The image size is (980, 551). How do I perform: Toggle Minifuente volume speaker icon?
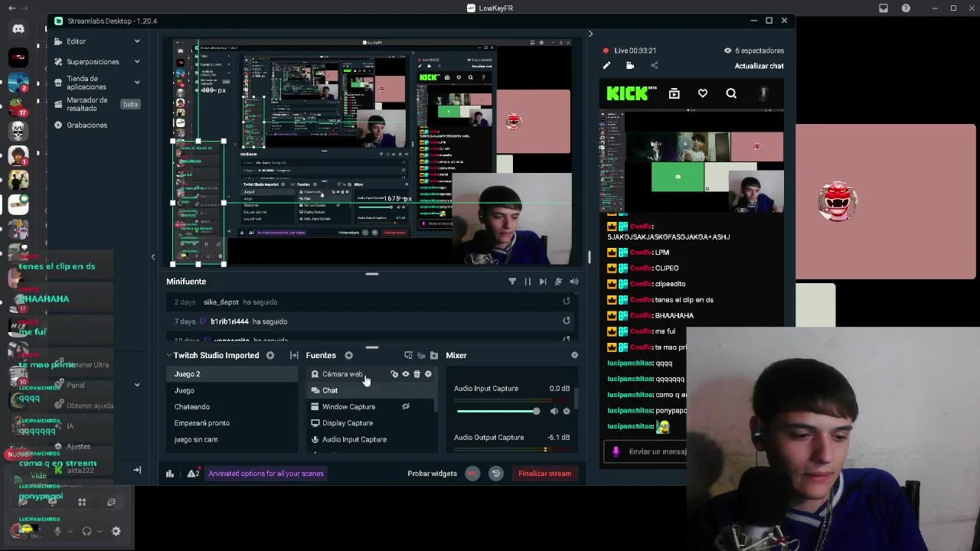[573, 282]
